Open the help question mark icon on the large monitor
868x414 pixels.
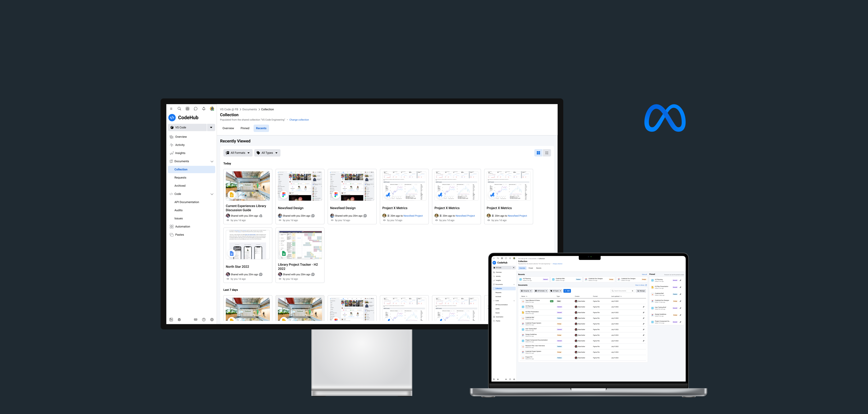tap(204, 320)
